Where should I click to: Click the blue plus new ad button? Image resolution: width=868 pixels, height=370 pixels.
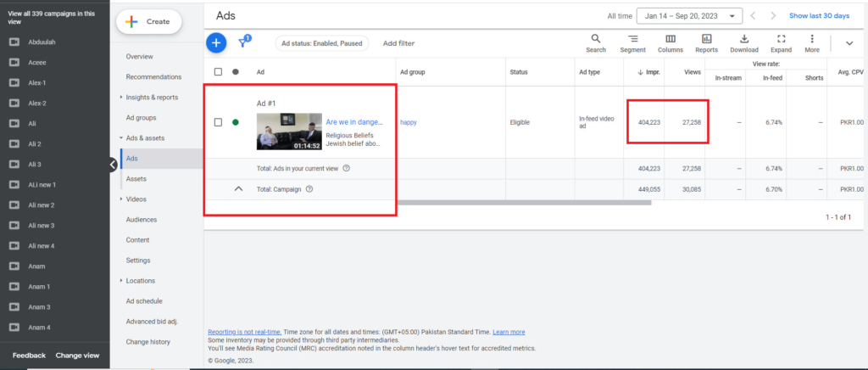216,42
